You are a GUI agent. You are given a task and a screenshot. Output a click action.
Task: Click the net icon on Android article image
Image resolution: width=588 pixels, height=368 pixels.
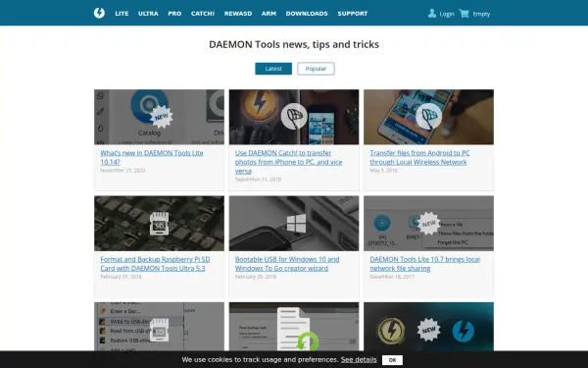(x=428, y=117)
